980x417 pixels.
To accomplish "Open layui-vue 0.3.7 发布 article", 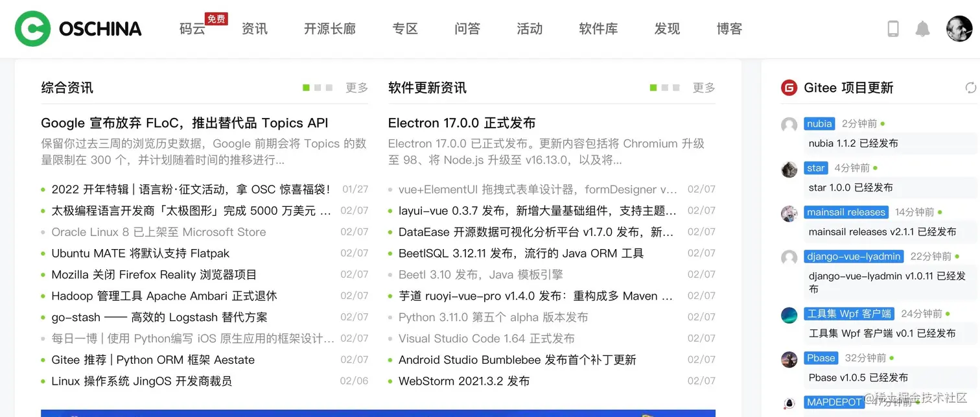I will [x=537, y=211].
